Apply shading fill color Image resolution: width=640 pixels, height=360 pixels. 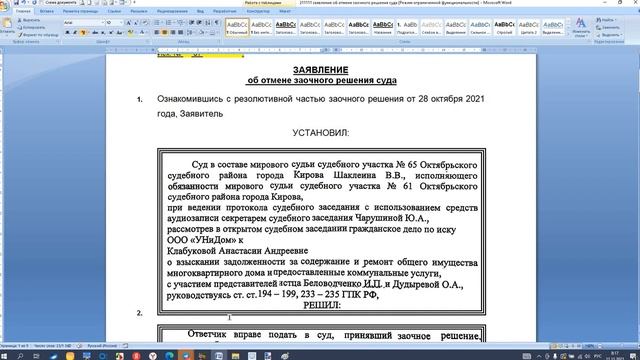click(202, 32)
